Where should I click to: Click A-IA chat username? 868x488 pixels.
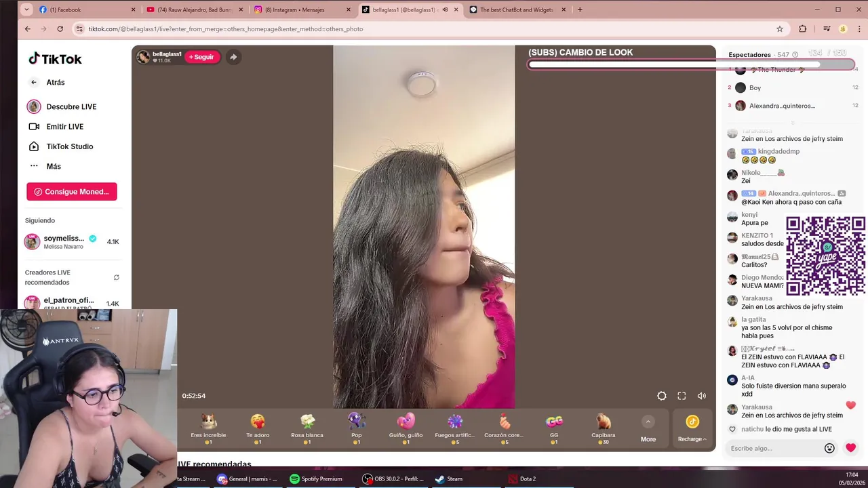point(748,378)
